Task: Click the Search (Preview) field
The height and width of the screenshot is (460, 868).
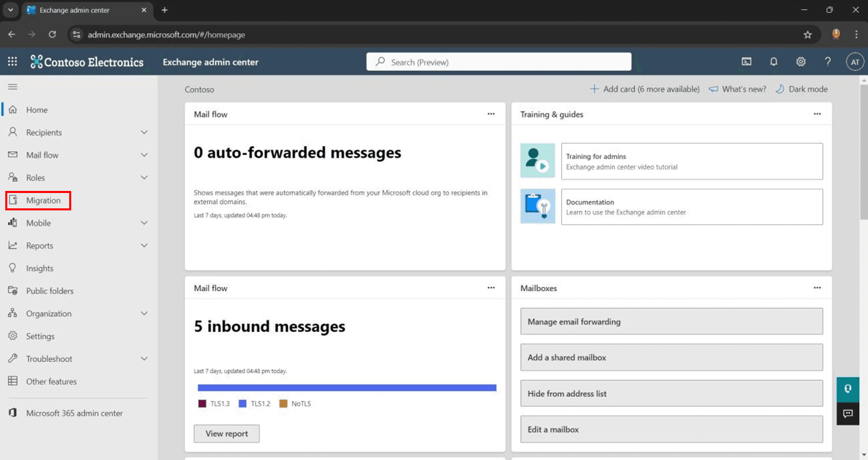Action: click(499, 62)
